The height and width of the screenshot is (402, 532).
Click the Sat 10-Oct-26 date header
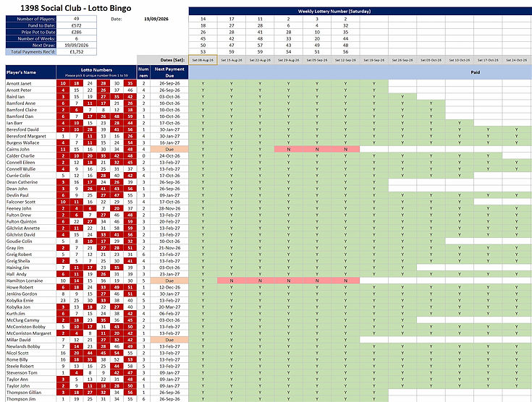click(460, 60)
